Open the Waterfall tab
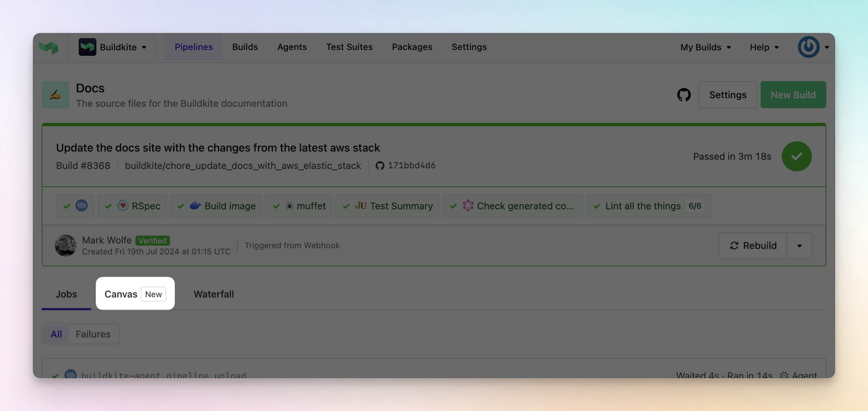 point(213,294)
